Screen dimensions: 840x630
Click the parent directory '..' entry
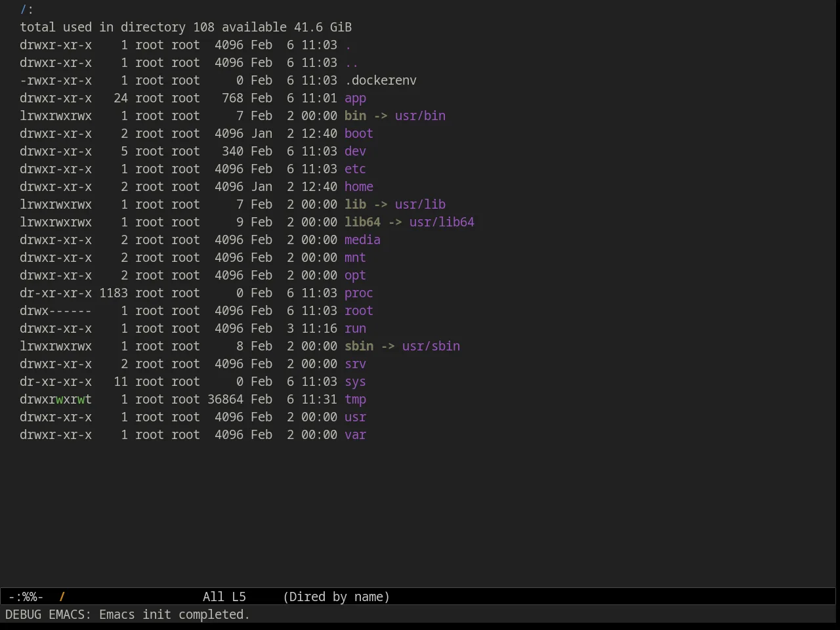click(351, 63)
